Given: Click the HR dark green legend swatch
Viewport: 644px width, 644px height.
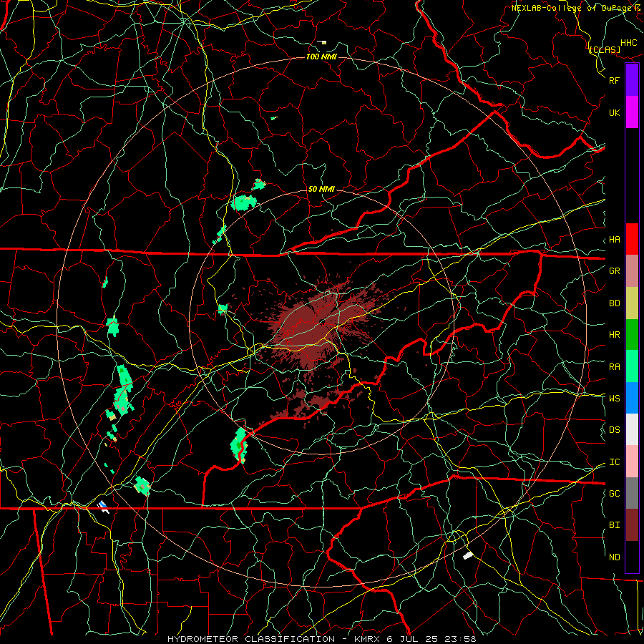Looking at the screenshot, I should [x=632, y=334].
